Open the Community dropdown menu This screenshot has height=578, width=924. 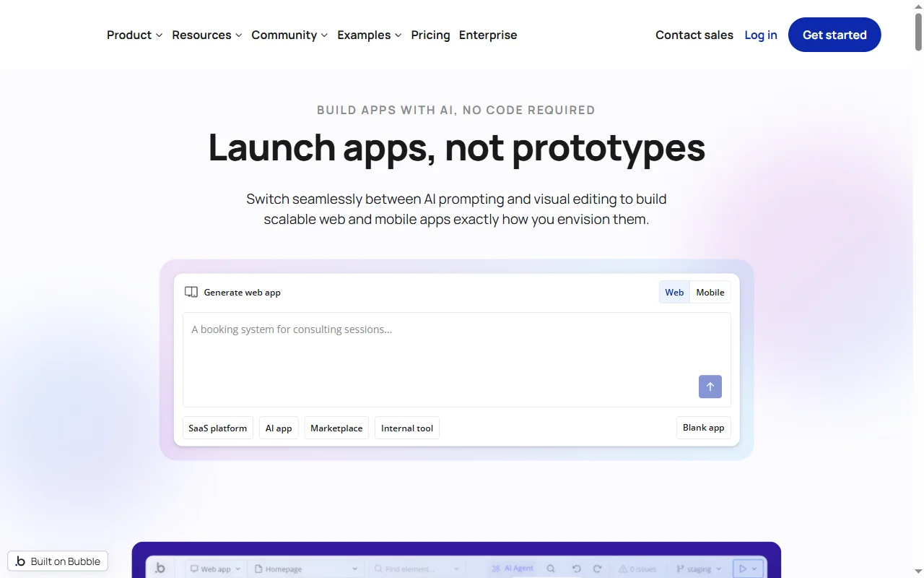(289, 35)
